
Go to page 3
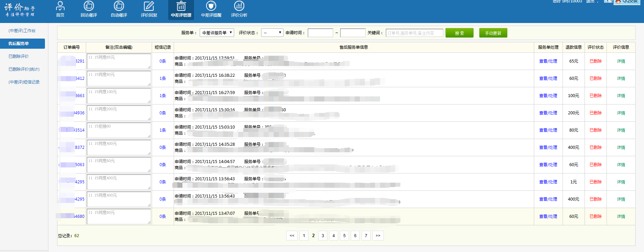coord(323,236)
